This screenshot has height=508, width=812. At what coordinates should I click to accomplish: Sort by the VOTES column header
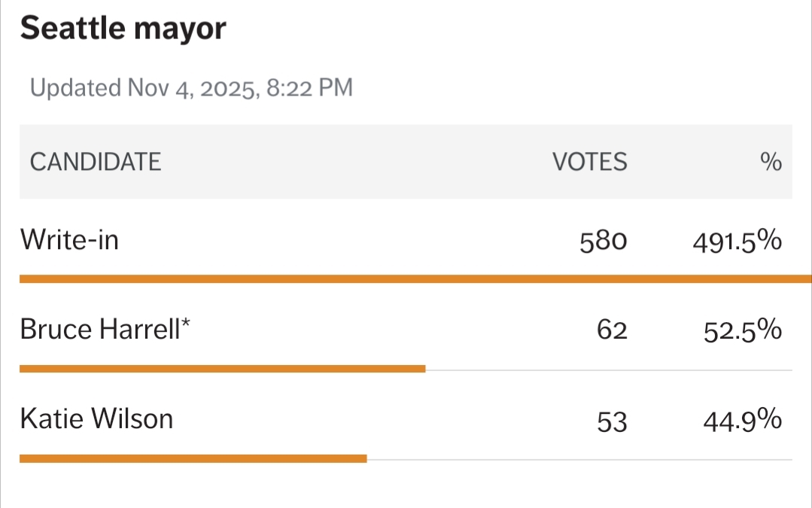click(x=589, y=162)
